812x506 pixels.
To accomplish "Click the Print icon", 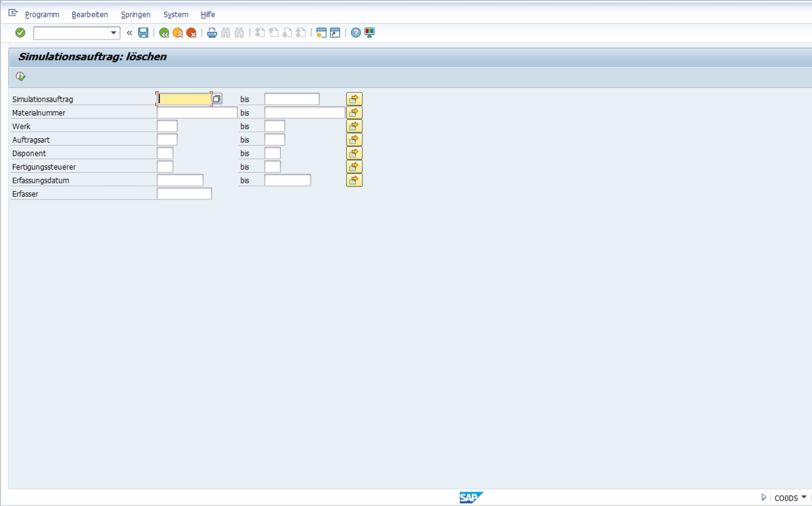I will pyautogui.click(x=212, y=33).
